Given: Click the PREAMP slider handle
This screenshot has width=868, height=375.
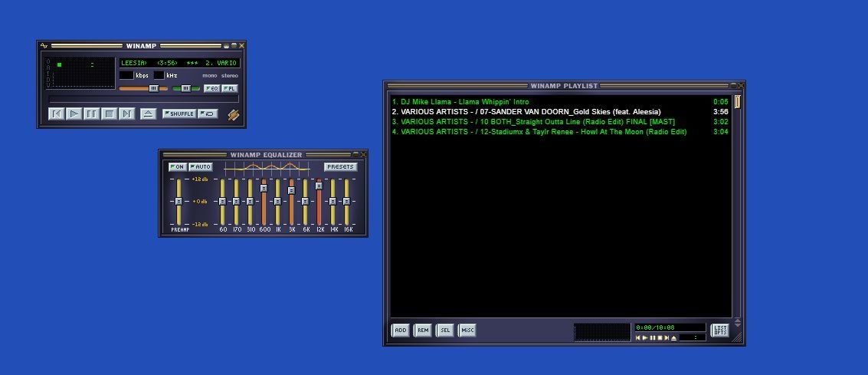Looking at the screenshot, I should [x=179, y=202].
